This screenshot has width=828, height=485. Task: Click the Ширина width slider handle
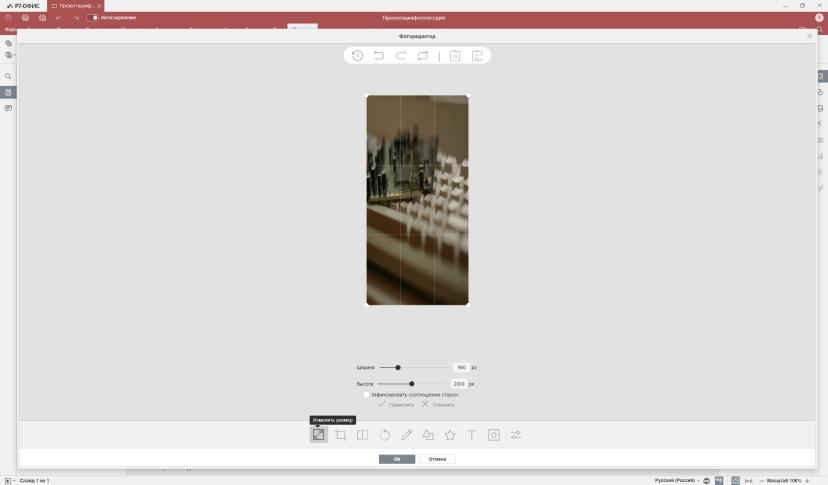398,367
